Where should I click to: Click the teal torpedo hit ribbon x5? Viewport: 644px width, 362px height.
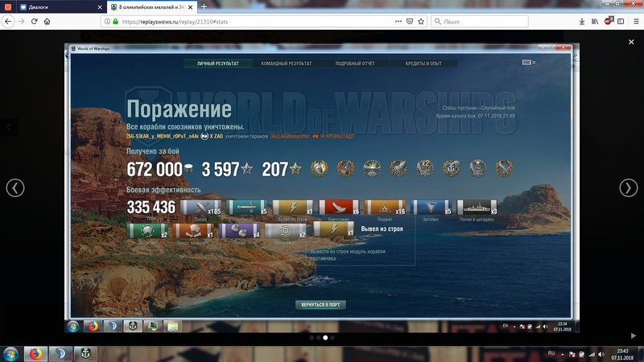coord(247,208)
